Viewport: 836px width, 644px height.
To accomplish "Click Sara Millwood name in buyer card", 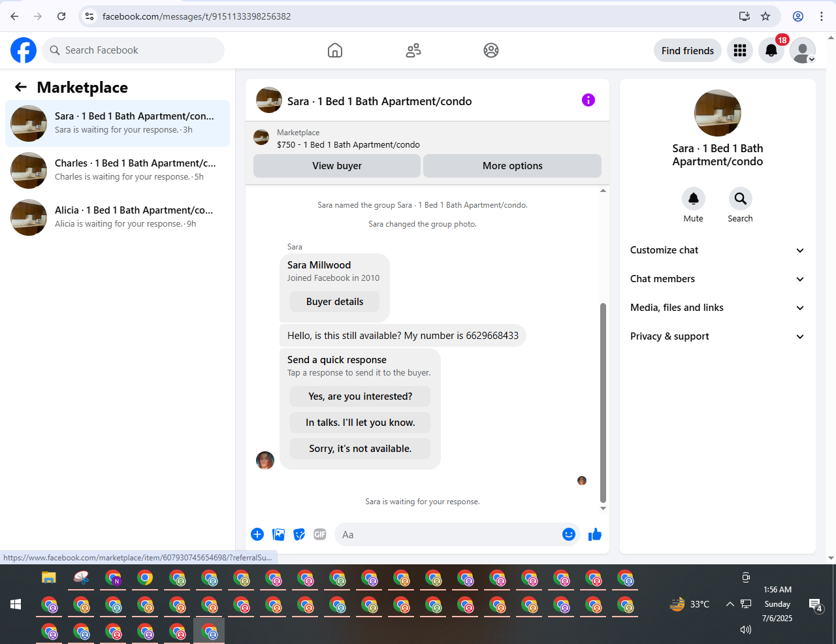I will [319, 265].
